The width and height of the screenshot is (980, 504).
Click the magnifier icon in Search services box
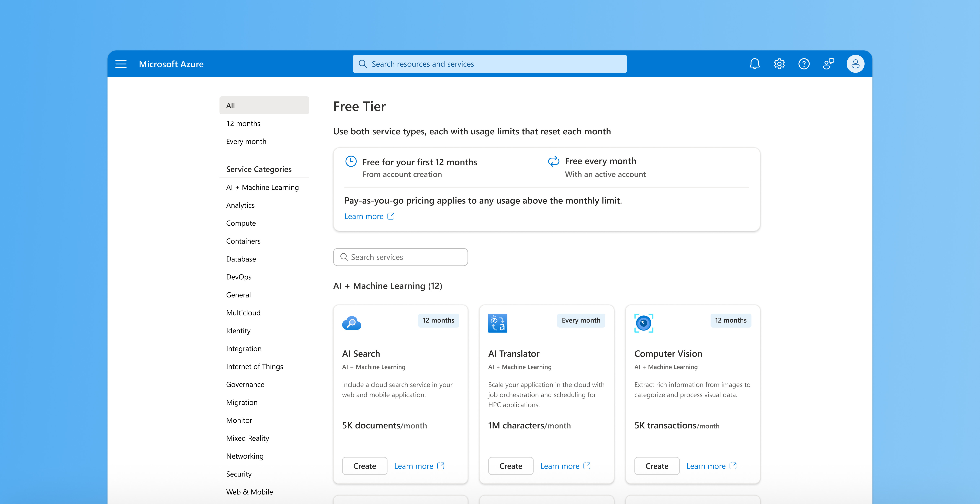click(344, 257)
